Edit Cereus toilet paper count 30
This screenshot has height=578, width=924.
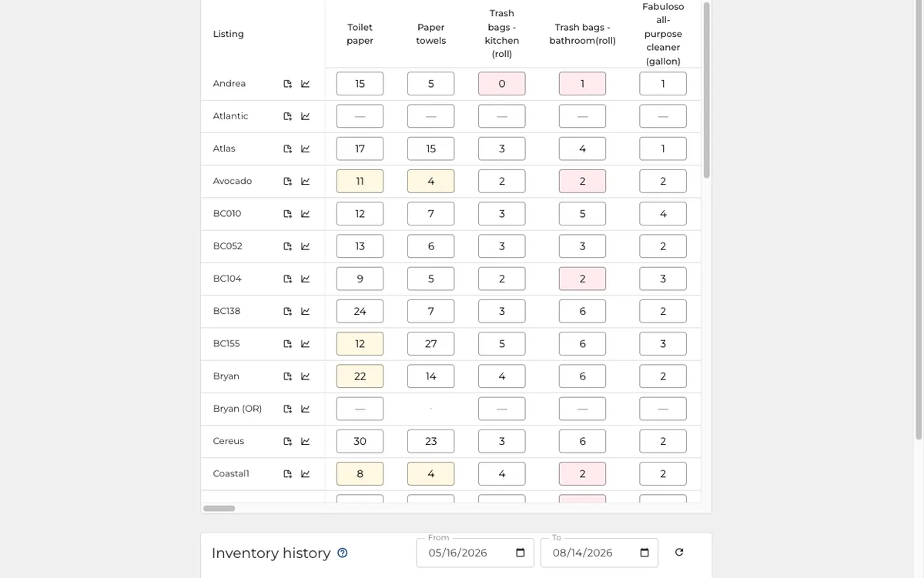(360, 442)
